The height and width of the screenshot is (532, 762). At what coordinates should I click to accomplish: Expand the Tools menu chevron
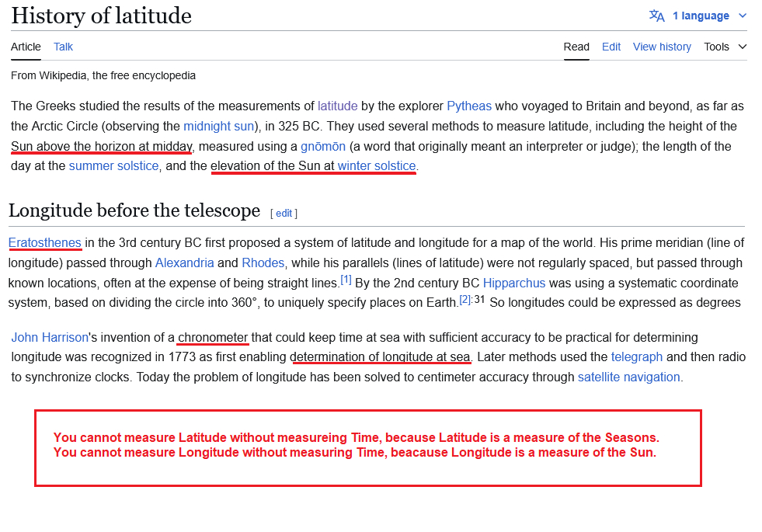point(742,47)
